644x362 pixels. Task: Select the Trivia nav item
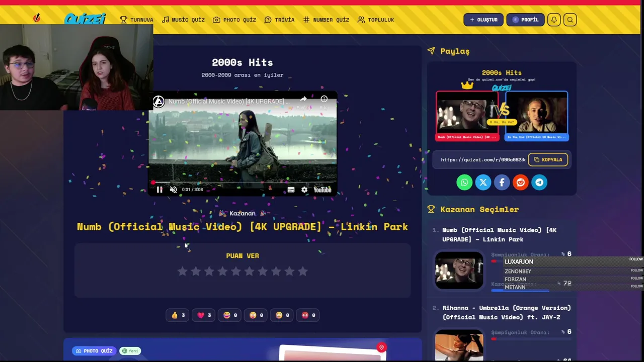279,20
